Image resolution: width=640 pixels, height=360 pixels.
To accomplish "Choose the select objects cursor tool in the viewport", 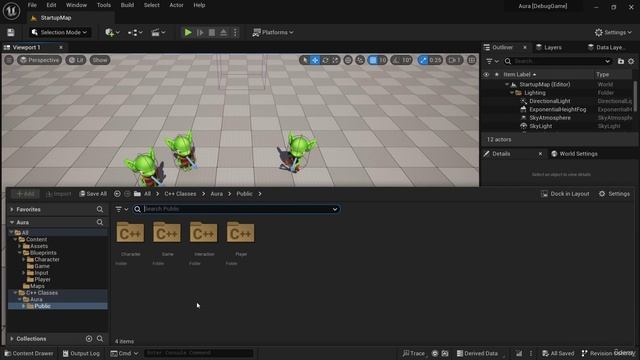I will (x=304, y=60).
